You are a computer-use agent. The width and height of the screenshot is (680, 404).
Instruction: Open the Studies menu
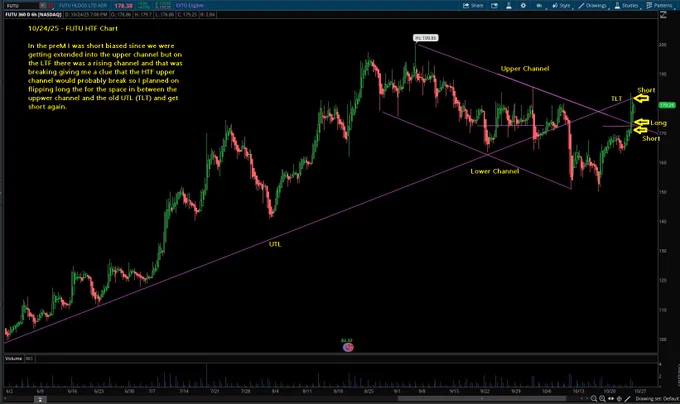click(x=627, y=6)
